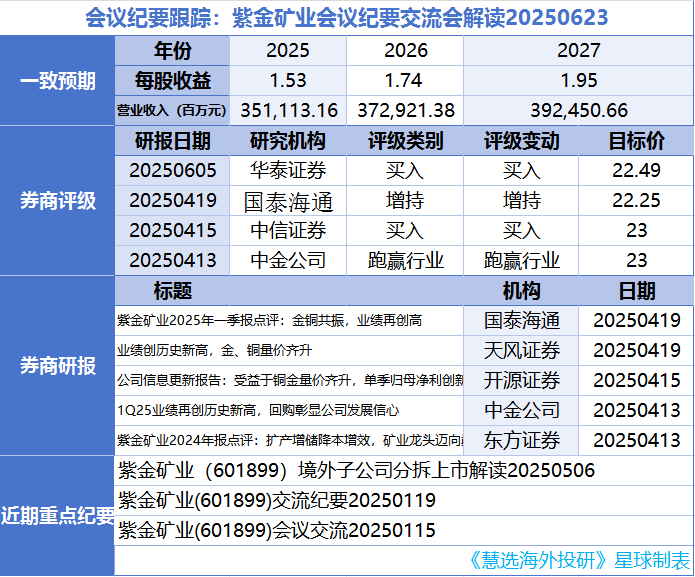The image size is (695, 577).
Task: Click 增持 in 评级类别 column
Action: 405,200
